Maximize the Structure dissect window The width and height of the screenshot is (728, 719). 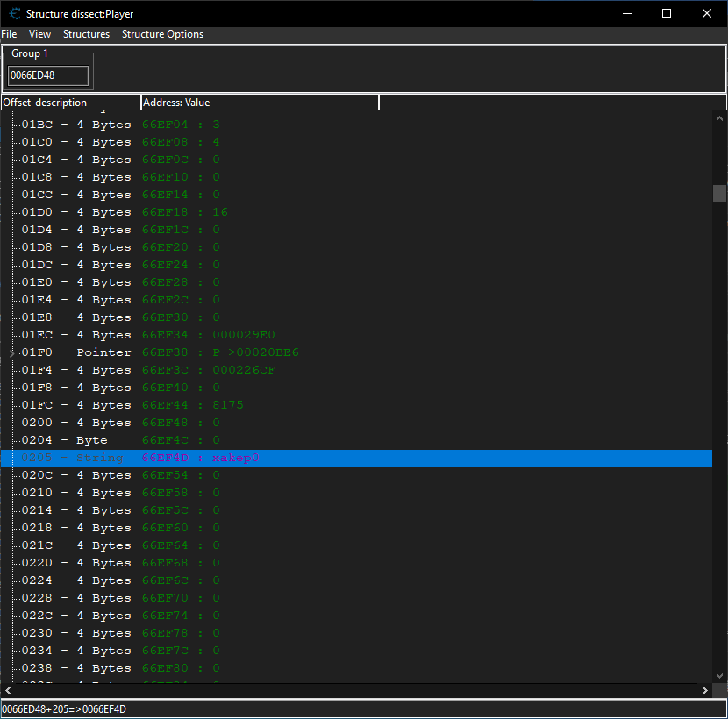point(667,13)
